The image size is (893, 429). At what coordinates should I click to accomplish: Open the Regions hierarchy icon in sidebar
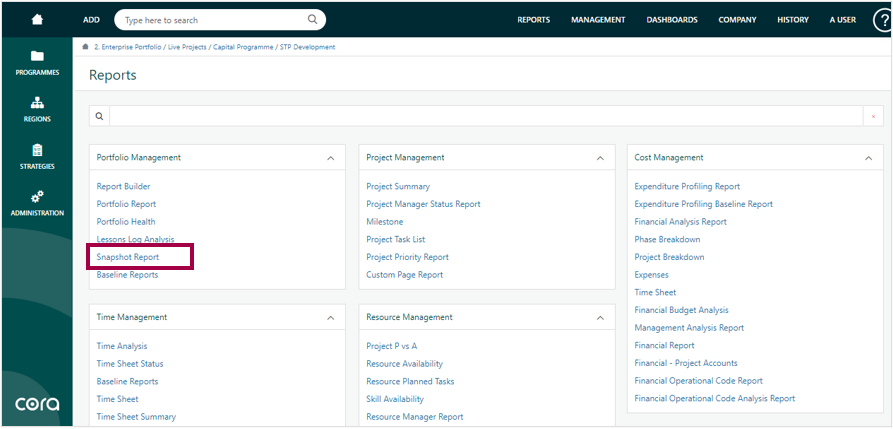(x=37, y=103)
